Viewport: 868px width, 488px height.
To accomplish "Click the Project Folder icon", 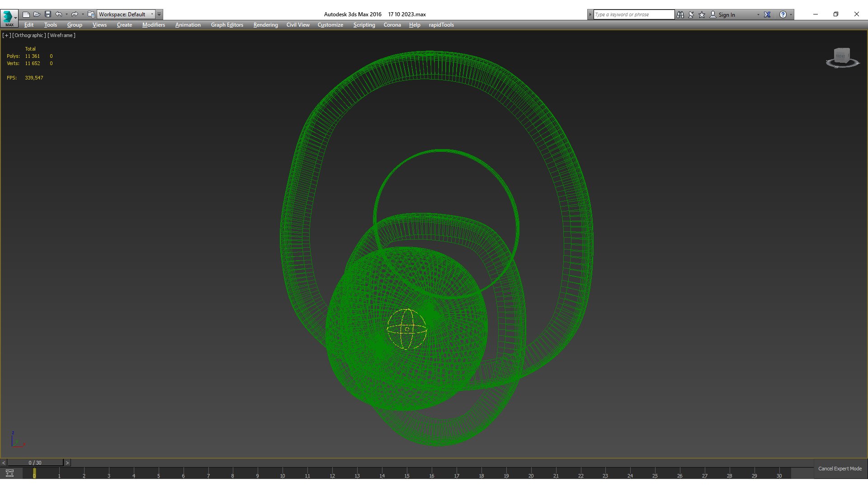I will coord(91,14).
